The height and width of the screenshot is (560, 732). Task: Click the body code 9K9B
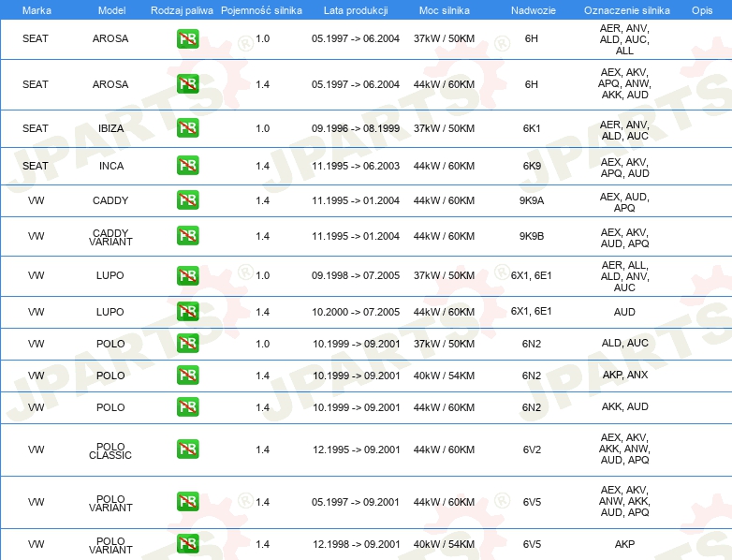point(532,236)
